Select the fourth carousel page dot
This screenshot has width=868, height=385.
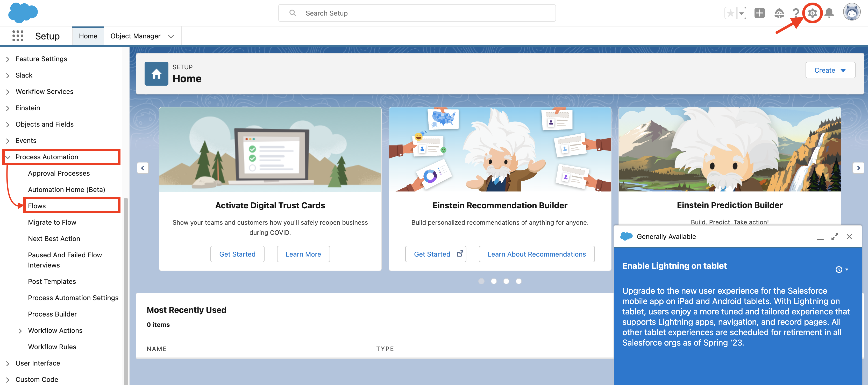point(518,281)
